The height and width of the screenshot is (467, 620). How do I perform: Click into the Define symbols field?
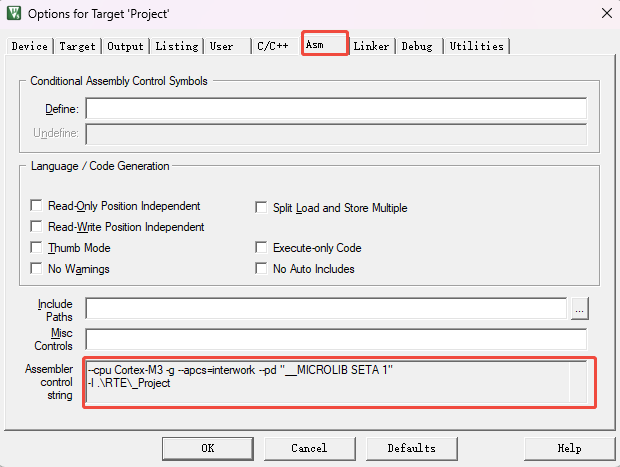[x=335, y=108]
